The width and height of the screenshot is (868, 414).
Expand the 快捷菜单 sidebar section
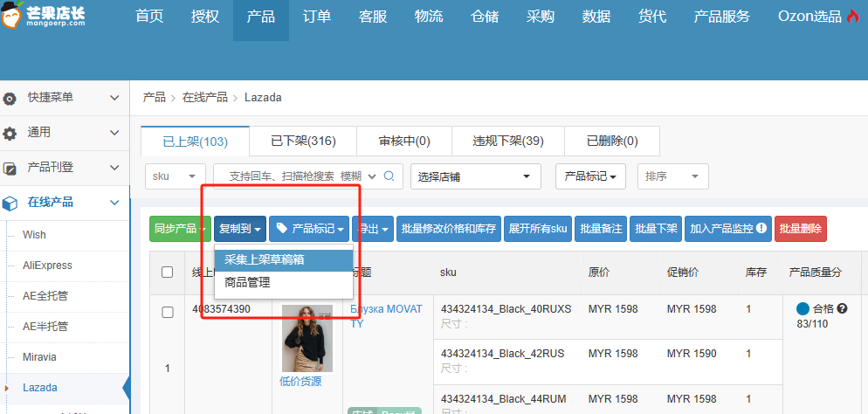point(114,98)
